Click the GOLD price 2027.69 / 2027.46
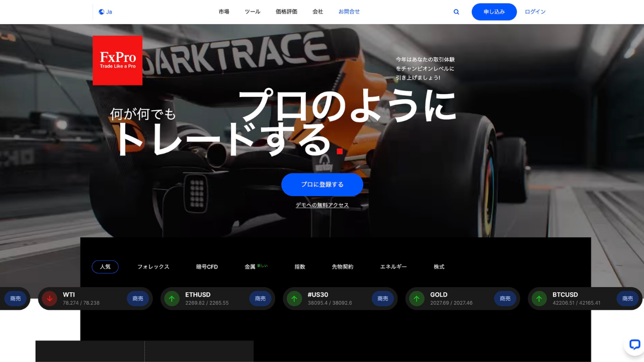Screen dimensions: 644x362 451,303
